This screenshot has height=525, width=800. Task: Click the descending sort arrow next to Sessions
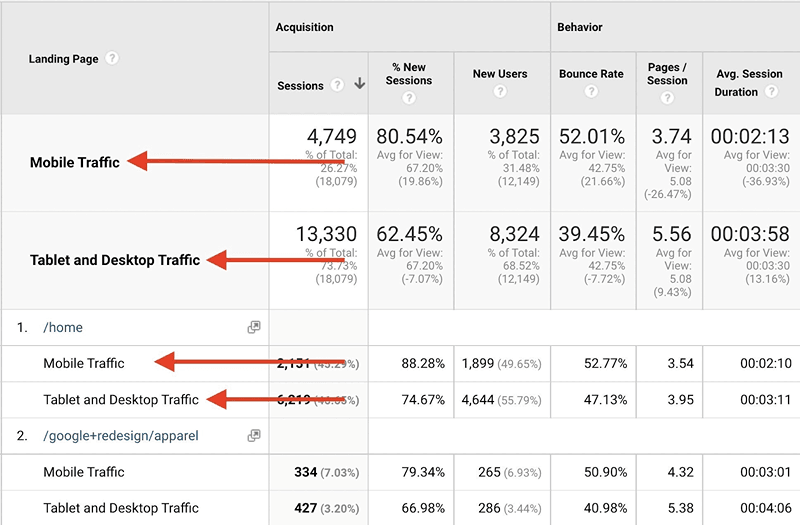359,86
